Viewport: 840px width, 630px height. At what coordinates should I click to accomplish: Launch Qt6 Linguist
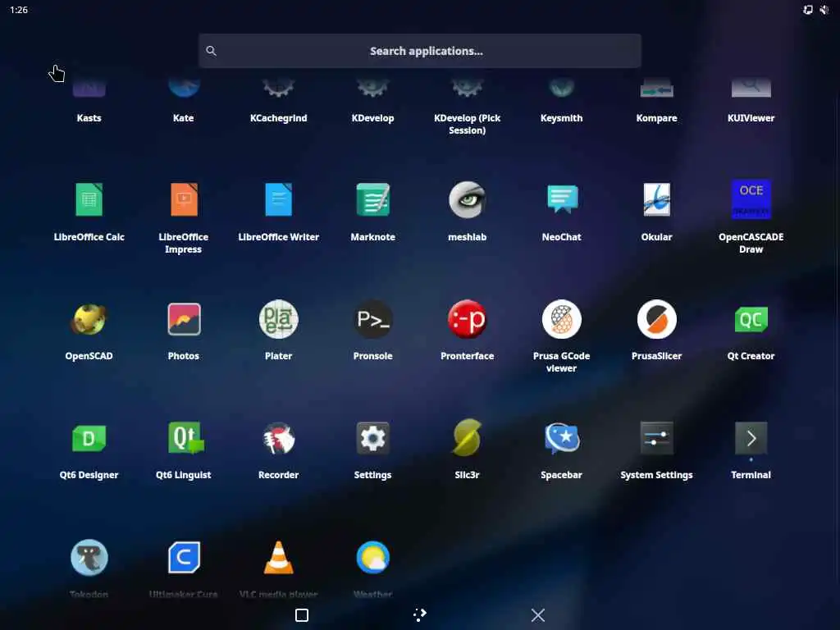click(x=184, y=450)
